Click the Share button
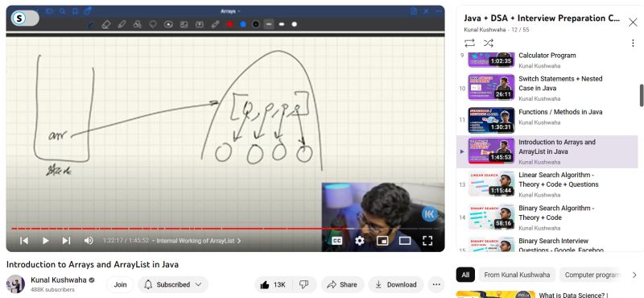The height and width of the screenshot is (298, 644). (343, 284)
